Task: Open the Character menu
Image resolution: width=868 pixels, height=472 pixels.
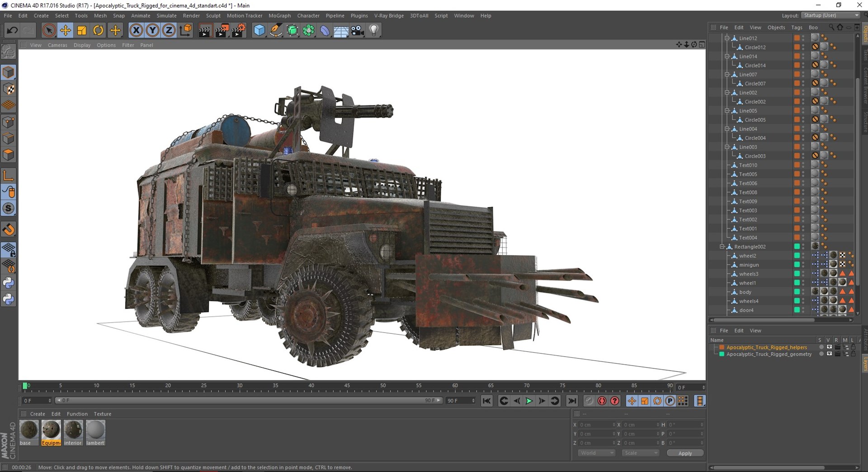Action: click(308, 15)
